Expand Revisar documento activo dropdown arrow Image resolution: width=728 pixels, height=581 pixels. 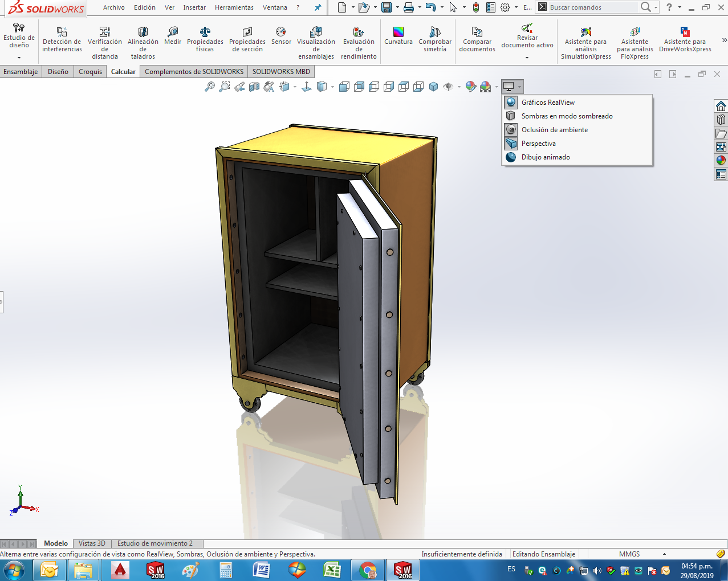pos(527,58)
